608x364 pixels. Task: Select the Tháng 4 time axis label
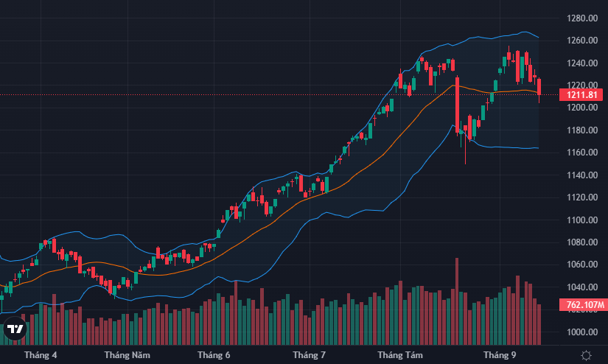(41, 355)
